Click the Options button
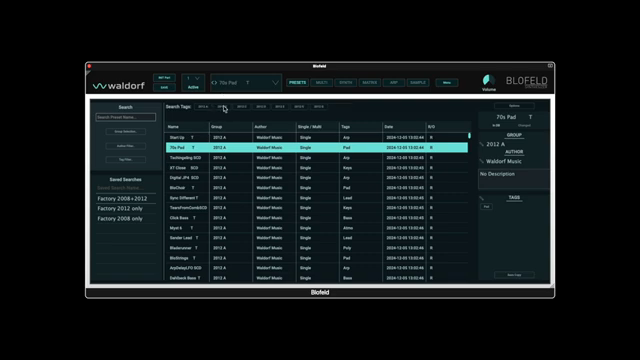The width and height of the screenshot is (640, 360). 514,106
